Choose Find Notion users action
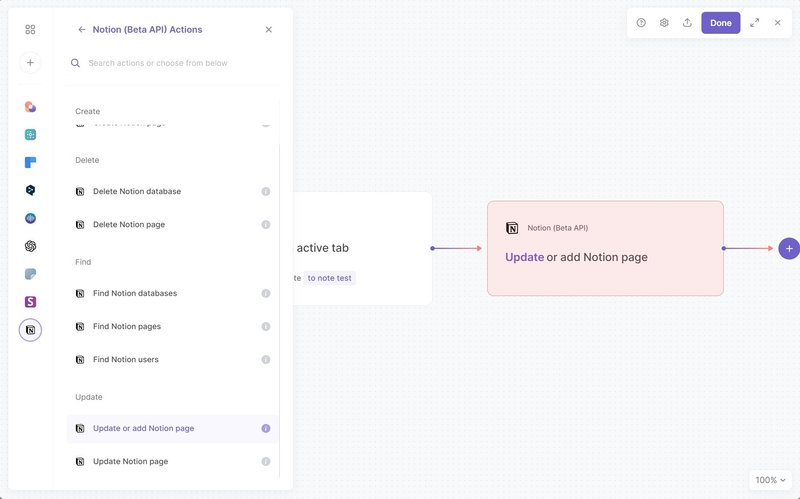Screen dimensions: 800x499 [x=172, y=360]
